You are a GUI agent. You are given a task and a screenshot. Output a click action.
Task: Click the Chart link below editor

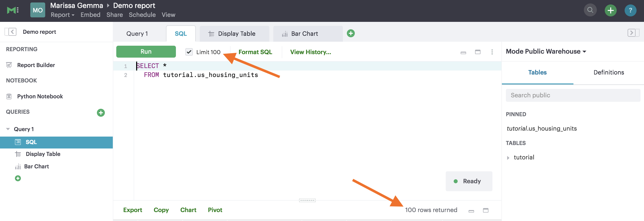tap(188, 210)
